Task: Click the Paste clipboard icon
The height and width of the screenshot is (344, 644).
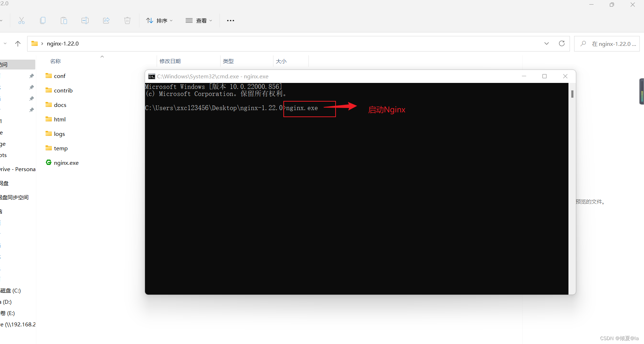Action: (64, 20)
